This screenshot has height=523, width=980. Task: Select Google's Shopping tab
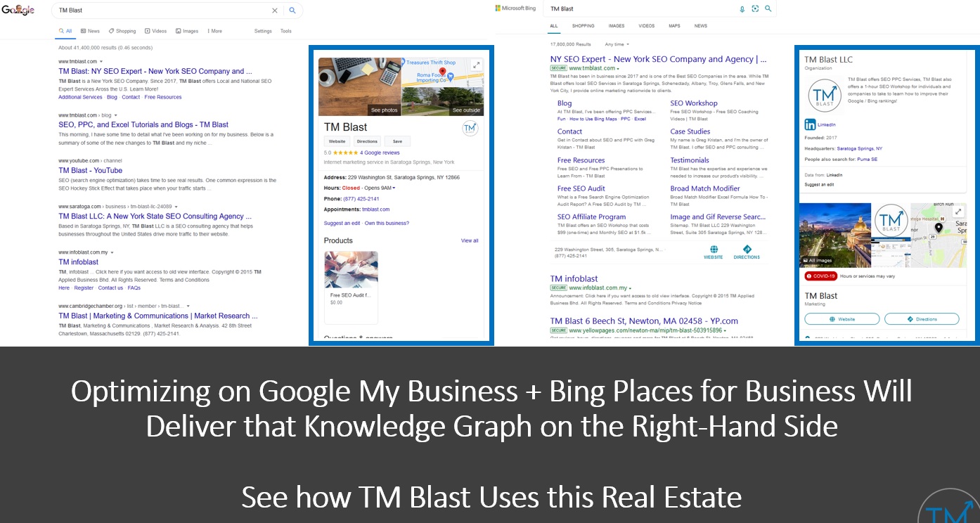pos(122,31)
